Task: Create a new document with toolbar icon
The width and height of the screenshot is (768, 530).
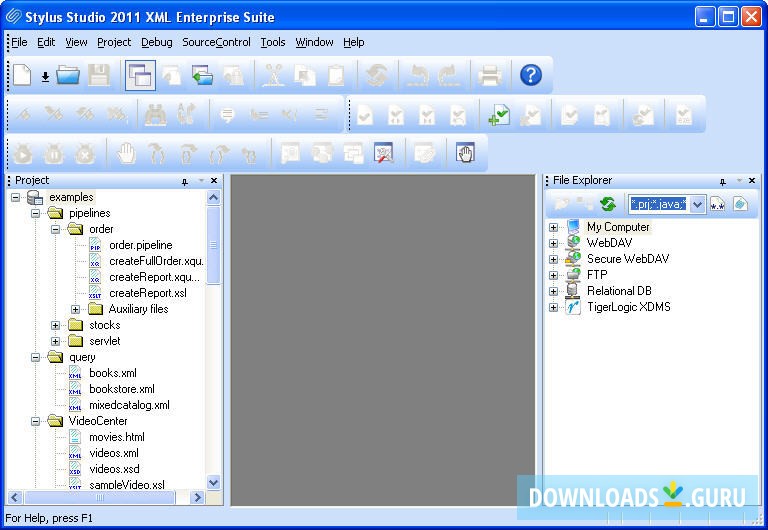Action: point(22,75)
